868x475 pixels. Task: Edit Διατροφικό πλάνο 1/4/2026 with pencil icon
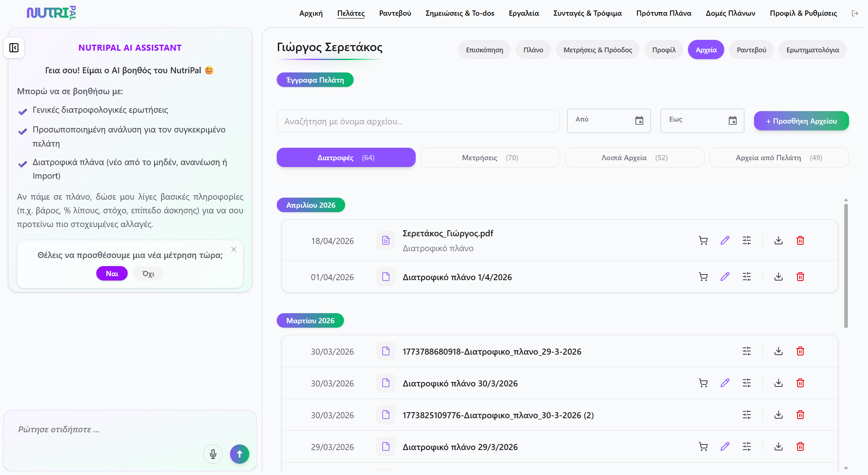(x=725, y=277)
